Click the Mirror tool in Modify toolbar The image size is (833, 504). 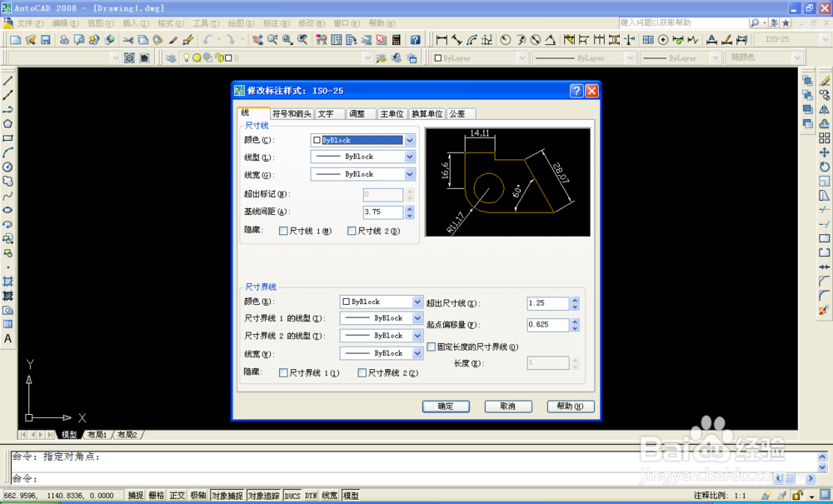pos(825,109)
